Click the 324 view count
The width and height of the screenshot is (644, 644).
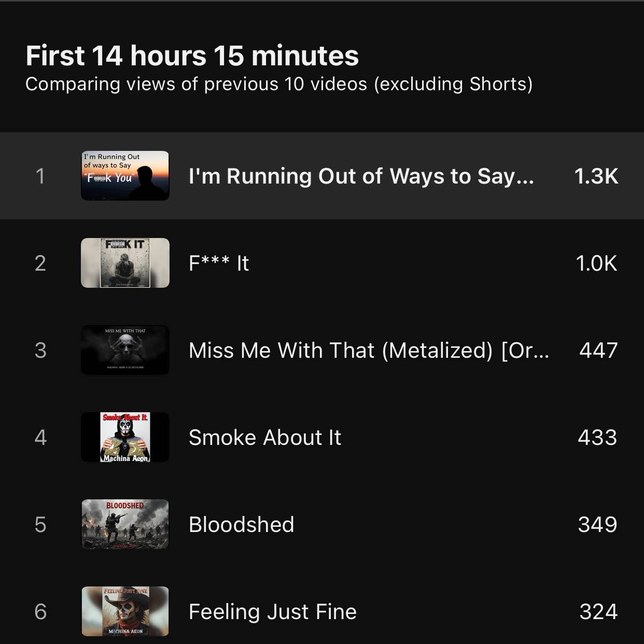click(598, 612)
